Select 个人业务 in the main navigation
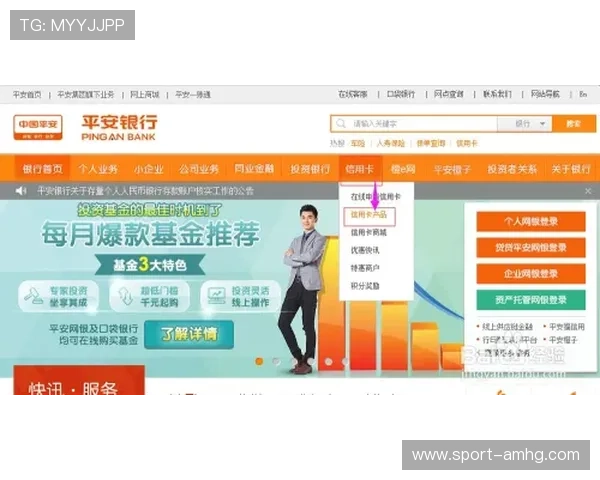600x480 pixels. click(98, 169)
